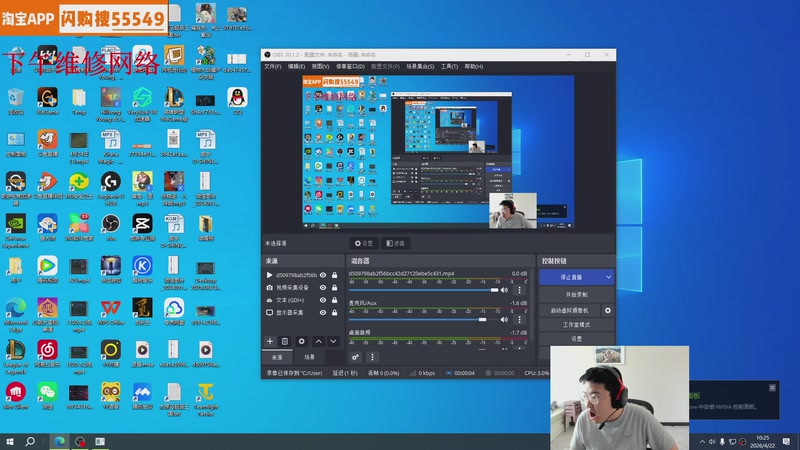Toggle visibility of 显示器采集 source
Screen dimensions: 800x450
coord(323,312)
